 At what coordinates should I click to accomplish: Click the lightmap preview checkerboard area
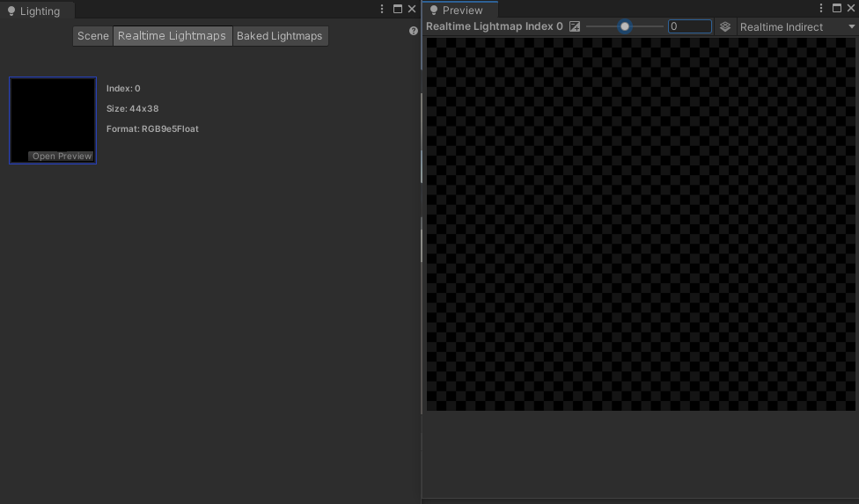tap(641, 223)
